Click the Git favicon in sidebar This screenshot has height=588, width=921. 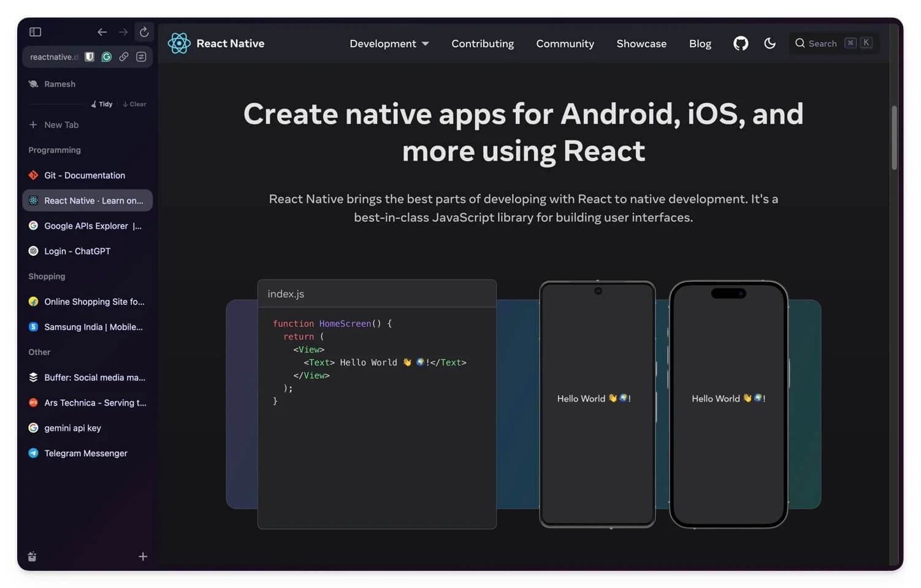(33, 175)
